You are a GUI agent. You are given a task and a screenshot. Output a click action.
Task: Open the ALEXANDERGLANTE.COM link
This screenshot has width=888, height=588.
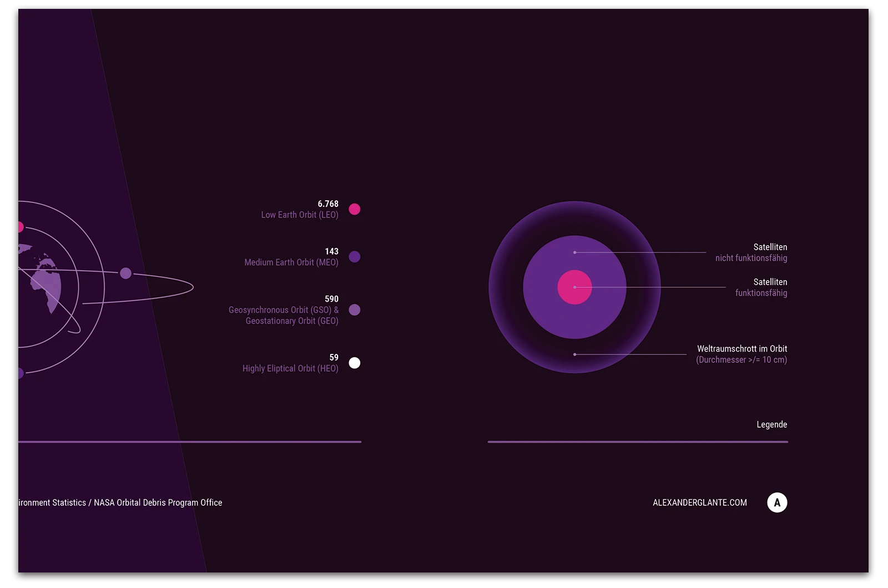[x=699, y=503]
